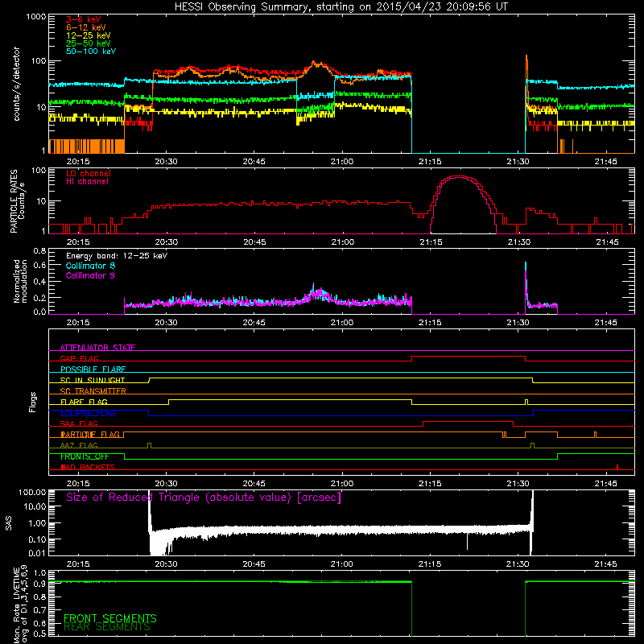Click the 100.00 value on the SAS axis
The image size is (644, 644).
click(x=32, y=493)
